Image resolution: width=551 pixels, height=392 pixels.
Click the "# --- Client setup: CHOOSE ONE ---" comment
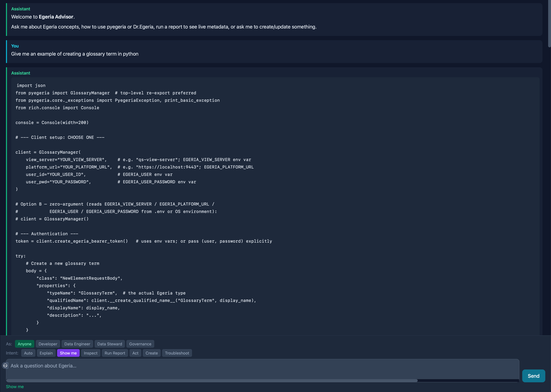click(60, 137)
